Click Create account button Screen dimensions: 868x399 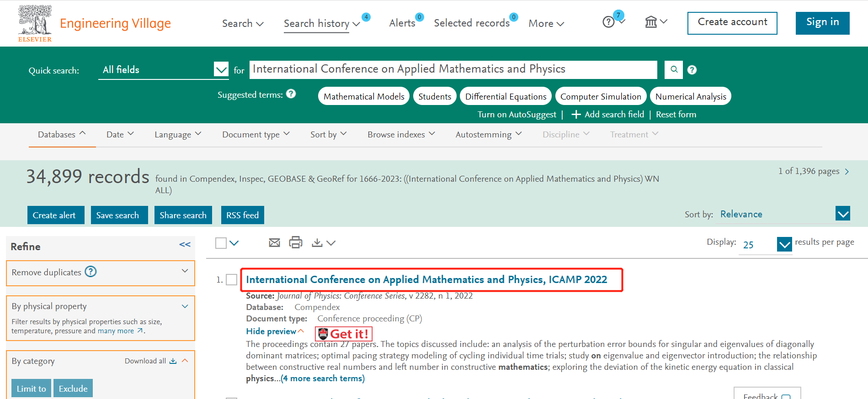click(x=732, y=23)
